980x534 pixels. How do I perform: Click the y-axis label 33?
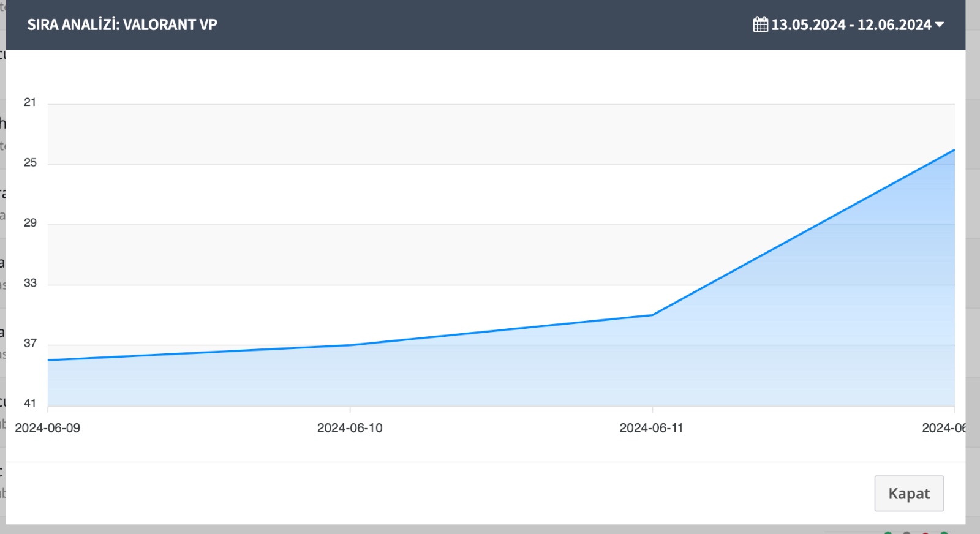[x=30, y=283]
